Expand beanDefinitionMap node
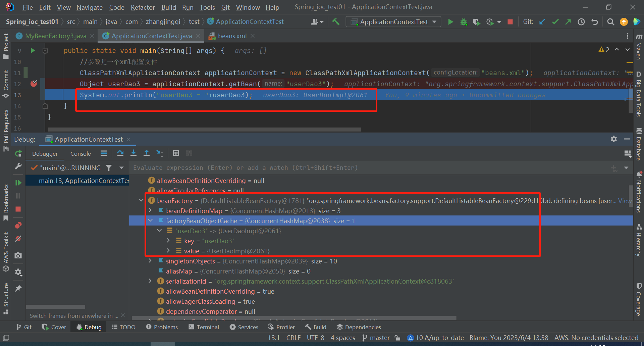Image resolution: width=644 pixels, height=346 pixels. click(x=150, y=210)
